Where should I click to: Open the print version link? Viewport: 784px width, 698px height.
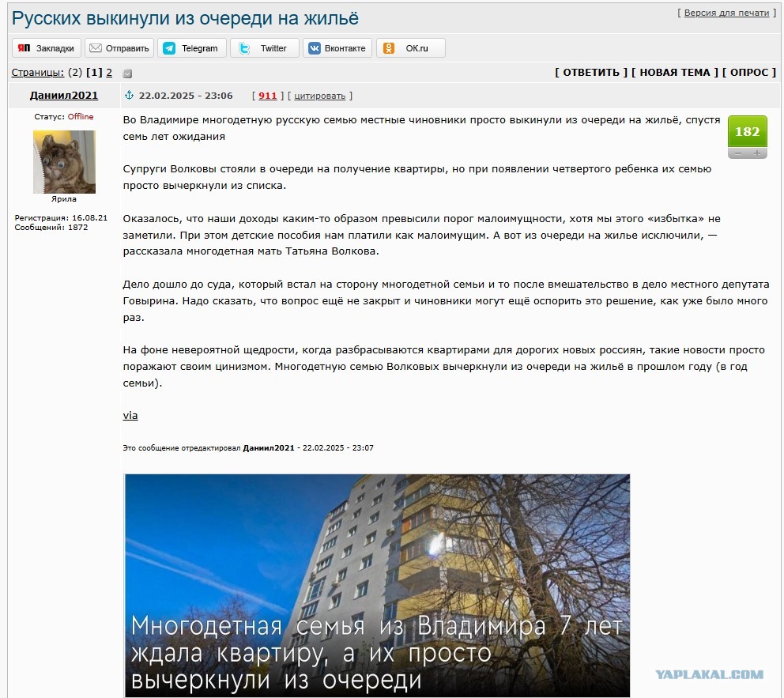[x=726, y=13]
